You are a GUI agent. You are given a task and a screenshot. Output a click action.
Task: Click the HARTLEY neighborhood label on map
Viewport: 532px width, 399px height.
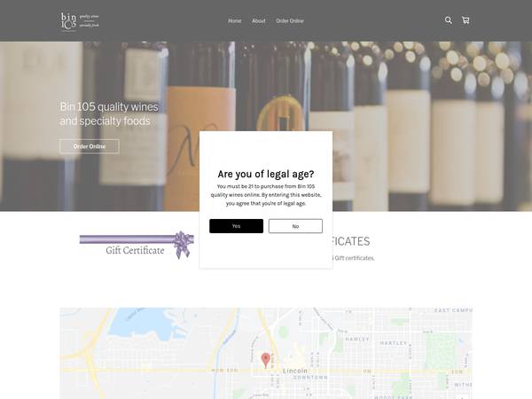click(393, 343)
